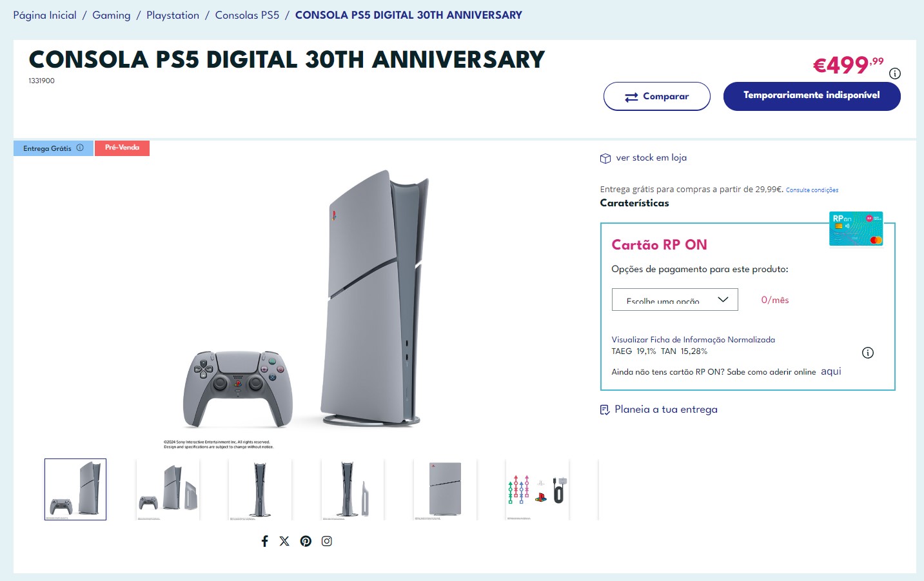
Task: Click info icon on Entrega Grátis badge
Action: (80, 148)
